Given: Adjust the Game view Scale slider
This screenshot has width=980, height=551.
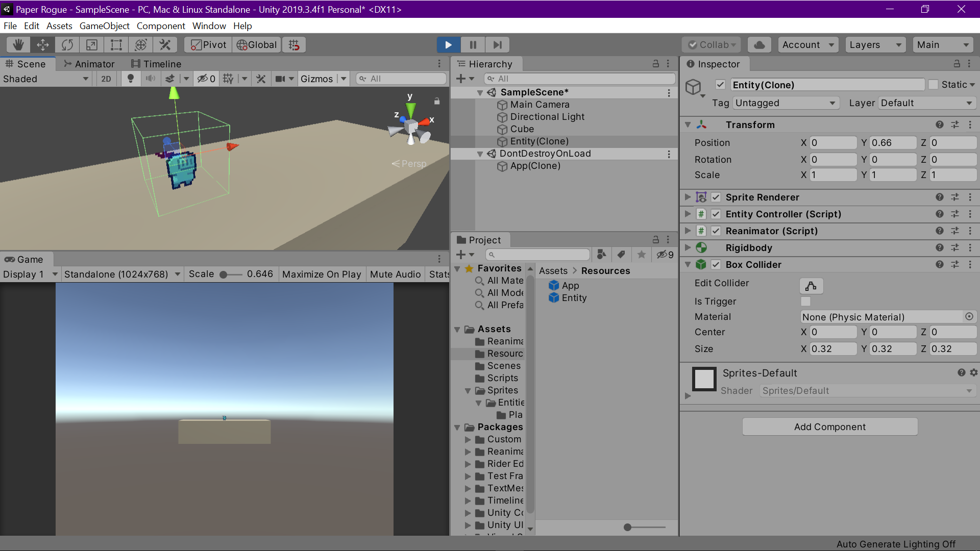Looking at the screenshot, I should pyautogui.click(x=224, y=274).
